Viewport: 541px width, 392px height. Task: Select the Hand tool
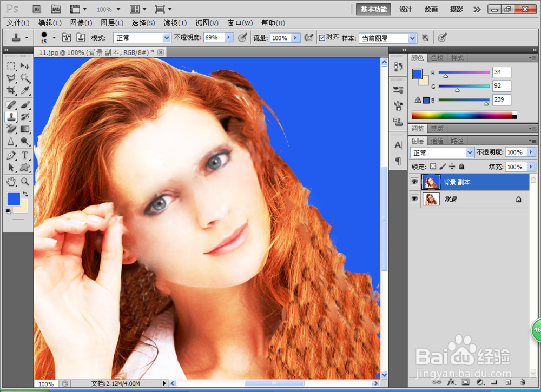tap(11, 182)
